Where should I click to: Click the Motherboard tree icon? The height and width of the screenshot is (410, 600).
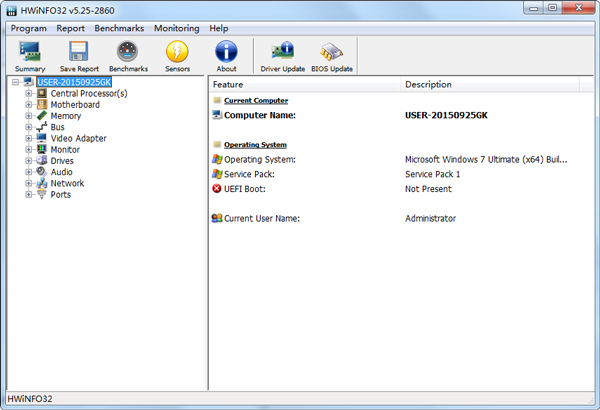tap(42, 105)
